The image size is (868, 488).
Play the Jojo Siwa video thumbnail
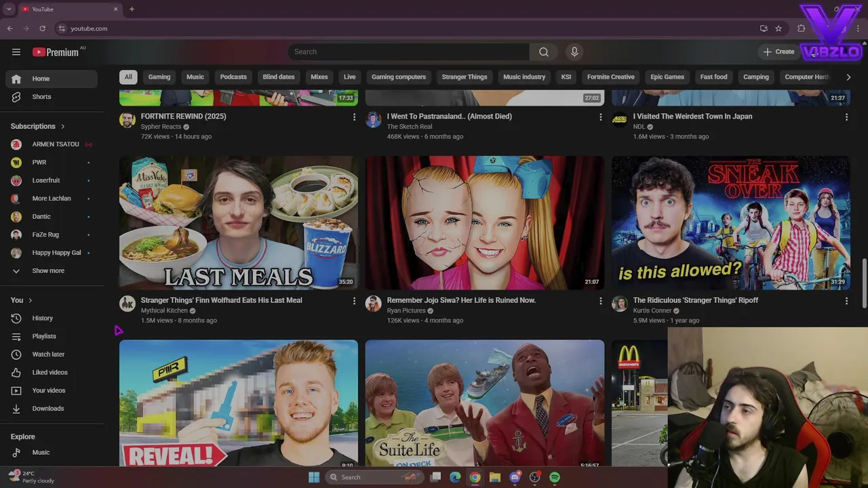click(x=485, y=223)
